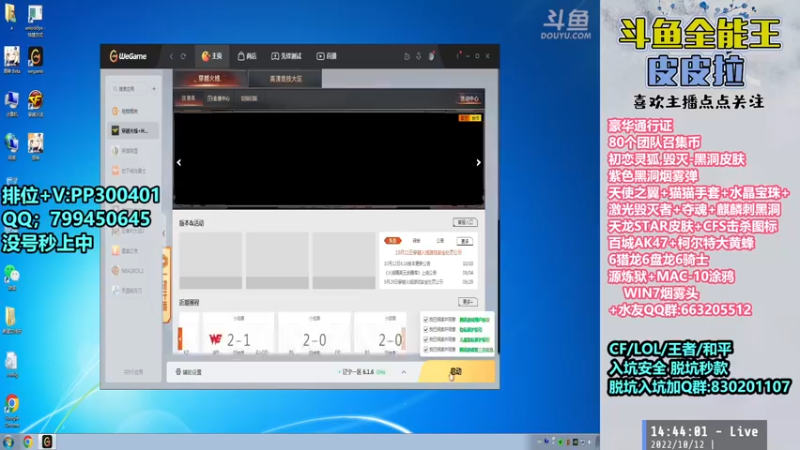Select the 英雄联盟 entry in the sidebar
The image size is (800, 450).
coord(133,151)
